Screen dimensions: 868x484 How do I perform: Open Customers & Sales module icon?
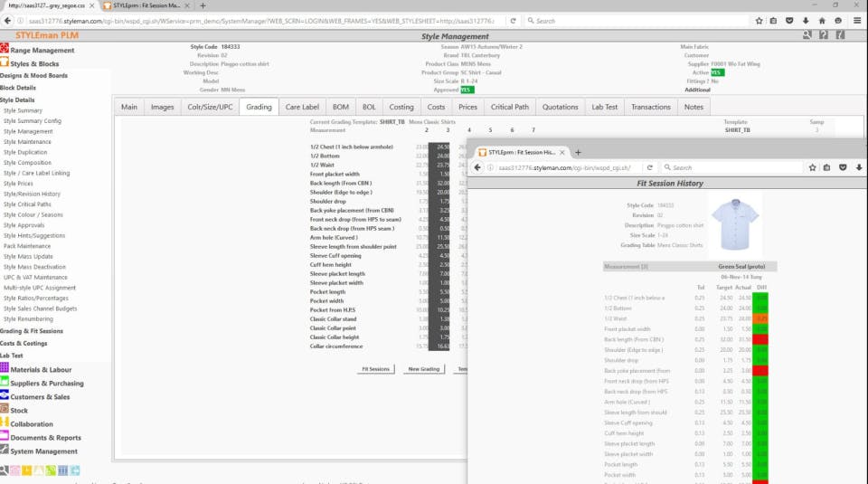[5, 395]
